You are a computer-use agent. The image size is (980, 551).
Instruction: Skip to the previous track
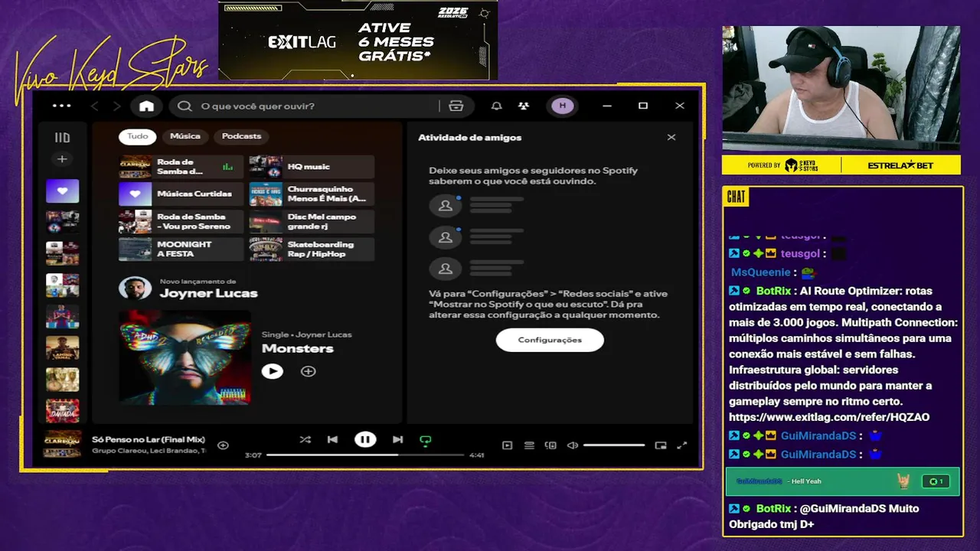(x=332, y=439)
